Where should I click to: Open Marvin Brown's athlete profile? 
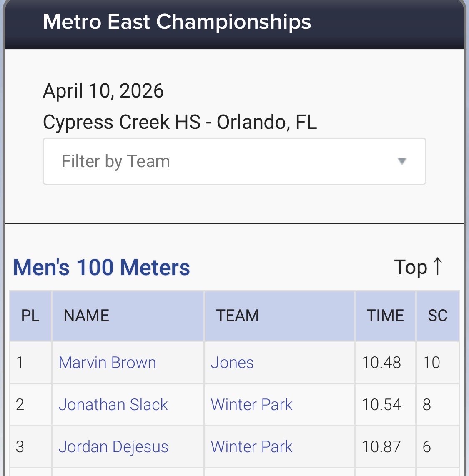[x=108, y=363]
